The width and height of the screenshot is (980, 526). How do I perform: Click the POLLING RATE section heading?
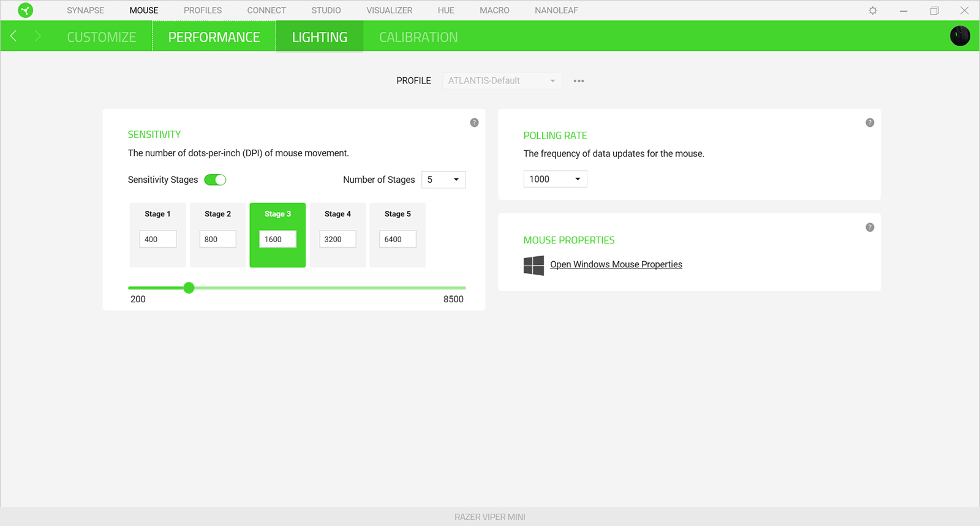pos(555,135)
